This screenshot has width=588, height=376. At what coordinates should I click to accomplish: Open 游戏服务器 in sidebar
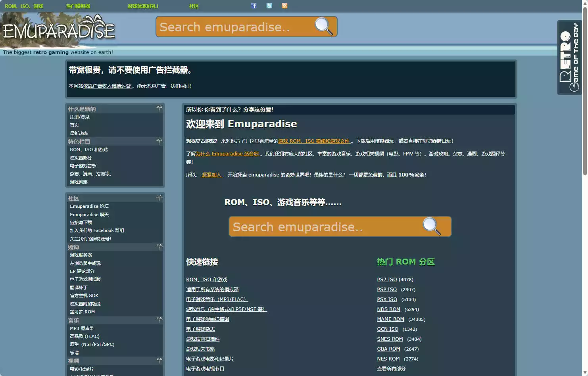pos(81,255)
